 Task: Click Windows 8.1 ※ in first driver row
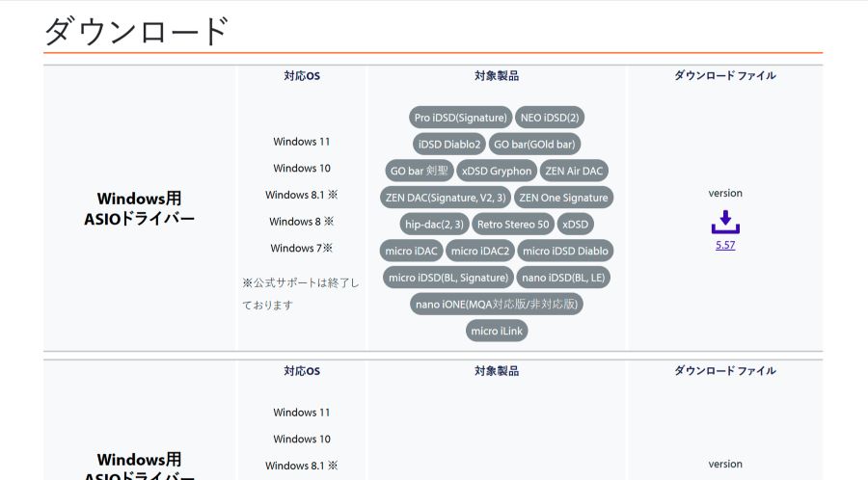coord(302,195)
